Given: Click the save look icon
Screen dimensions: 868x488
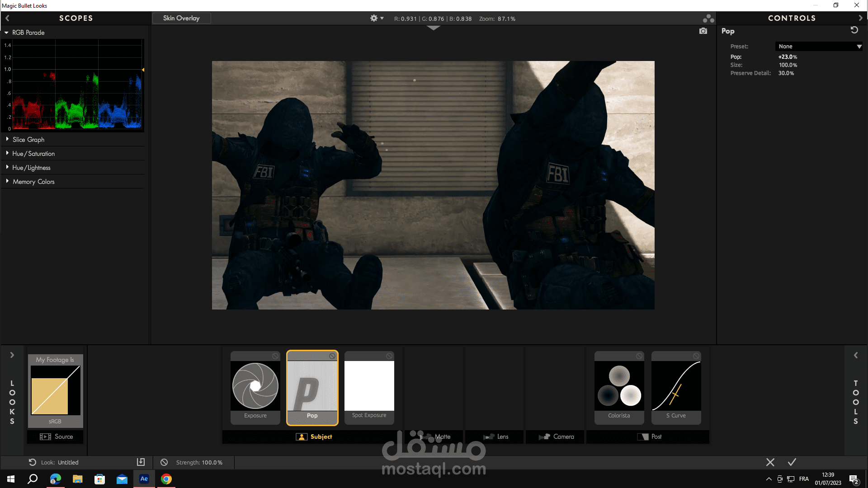Looking at the screenshot, I should [x=141, y=462].
